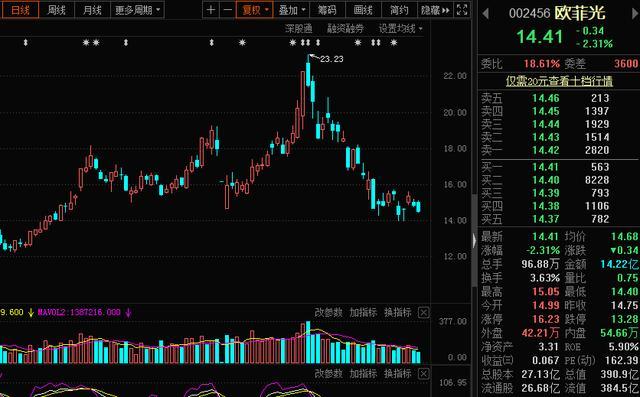This screenshot has height=397, width=640.
Task: Click the 换手 value 3.63%
Action: point(545,278)
